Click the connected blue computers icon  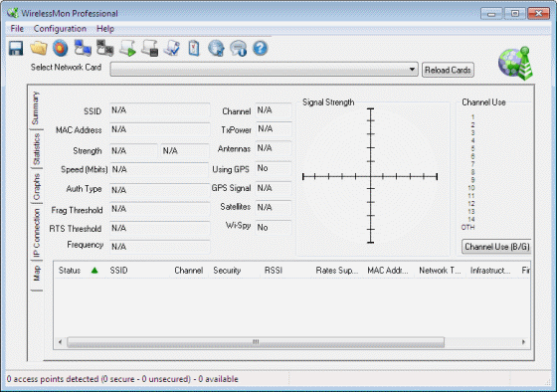coord(83,49)
